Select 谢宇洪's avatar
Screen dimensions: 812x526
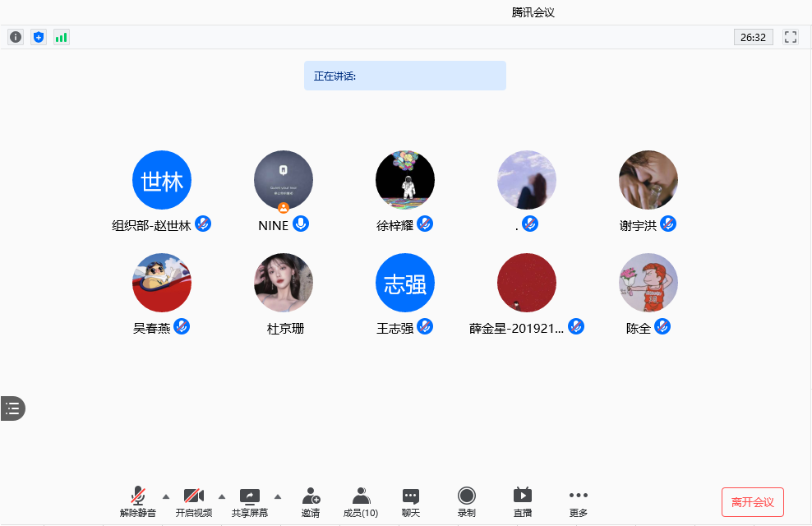pyautogui.click(x=648, y=180)
